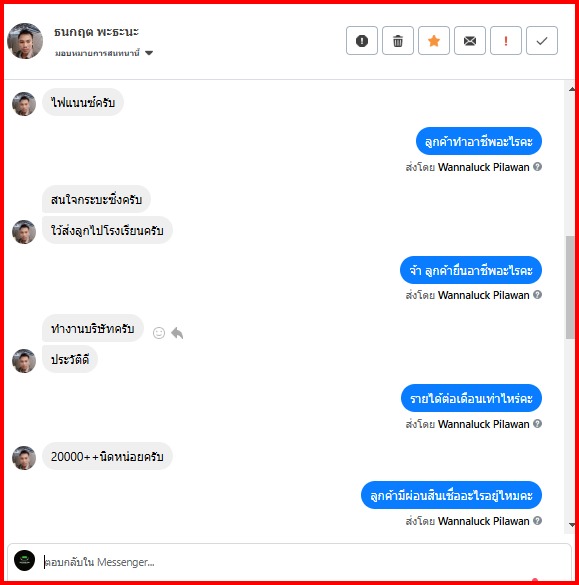Viewport: 579px width, 585px height.
Task: Click help icon beside first Wannaluck Pilawan label
Action: click(x=537, y=167)
